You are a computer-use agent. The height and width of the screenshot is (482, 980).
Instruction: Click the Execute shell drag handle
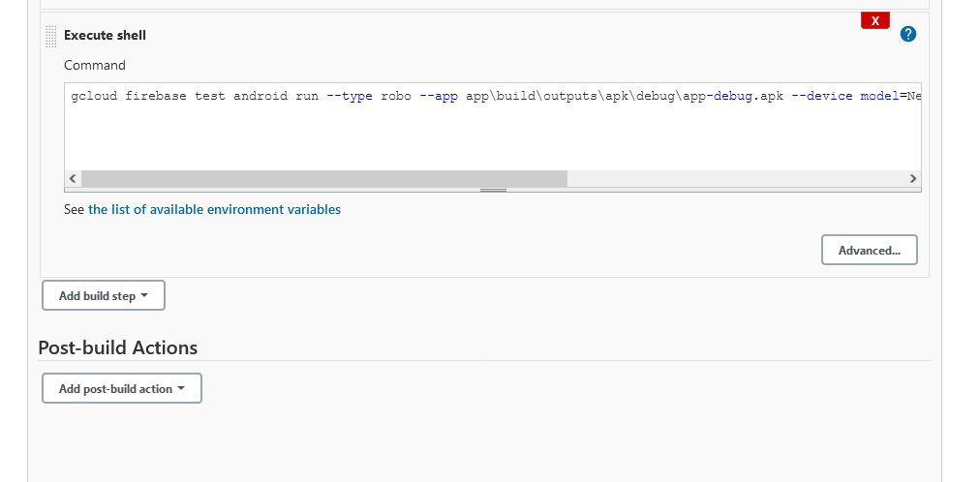coord(50,36)
